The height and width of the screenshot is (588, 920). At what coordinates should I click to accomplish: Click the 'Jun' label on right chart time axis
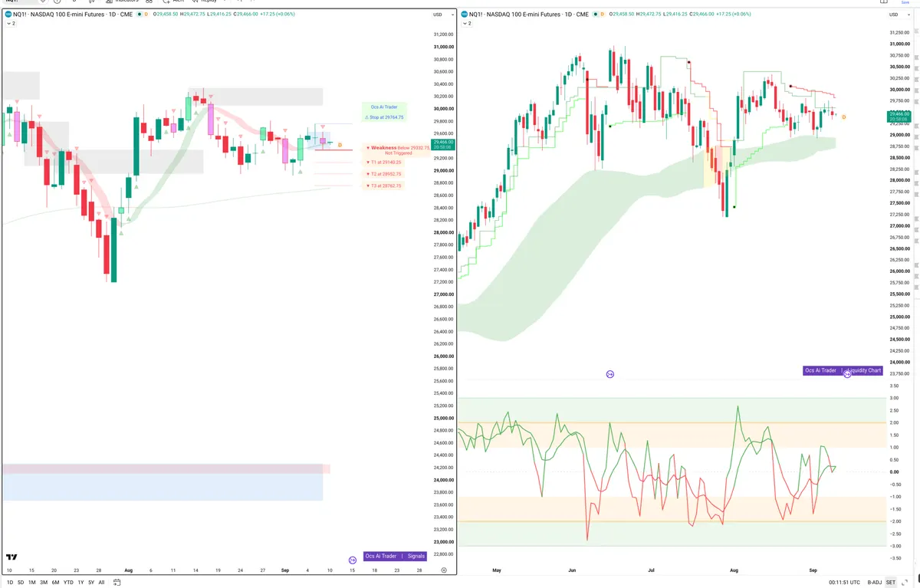572,570
